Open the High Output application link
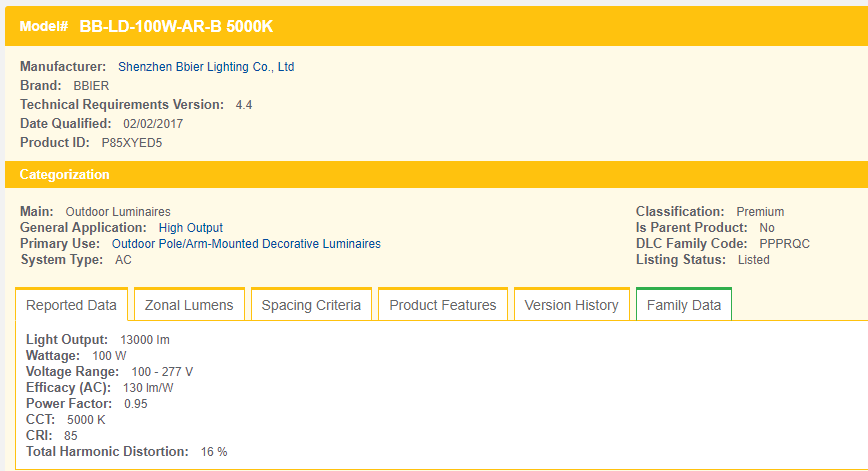This screenshot has width=868, height=471. (190, 228)
